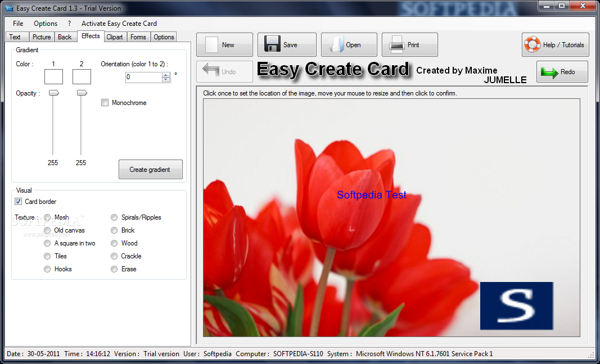Click the New blank page icon

(x=211, y=45)
